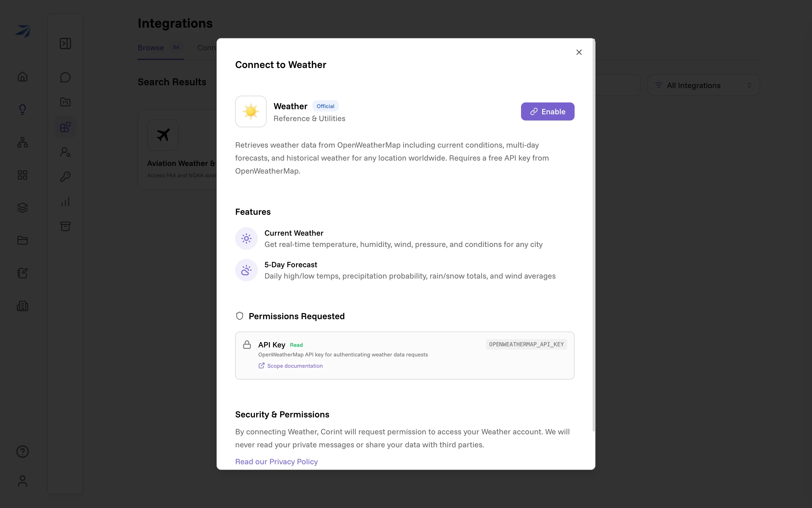Toggle the secondary sidebar panel expand icon
The height and width of the screenshot is (508, 812).
click(65, 43)
